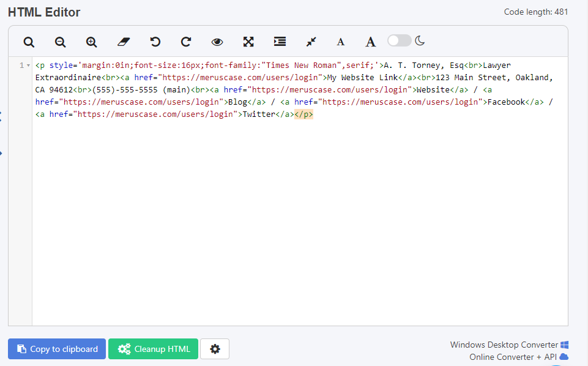Open the settings gear menu
588x366 pixels.
(x=214, y=349)
